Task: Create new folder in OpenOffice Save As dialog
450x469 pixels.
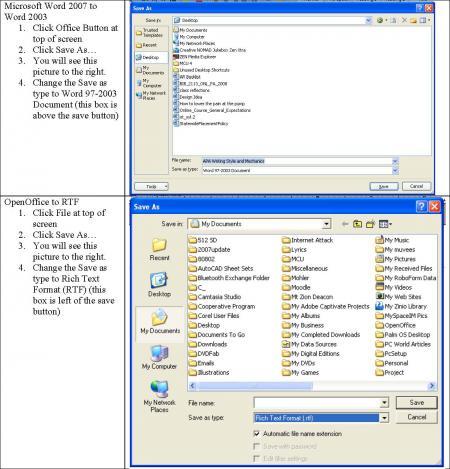Action: (x=370, y=224)
